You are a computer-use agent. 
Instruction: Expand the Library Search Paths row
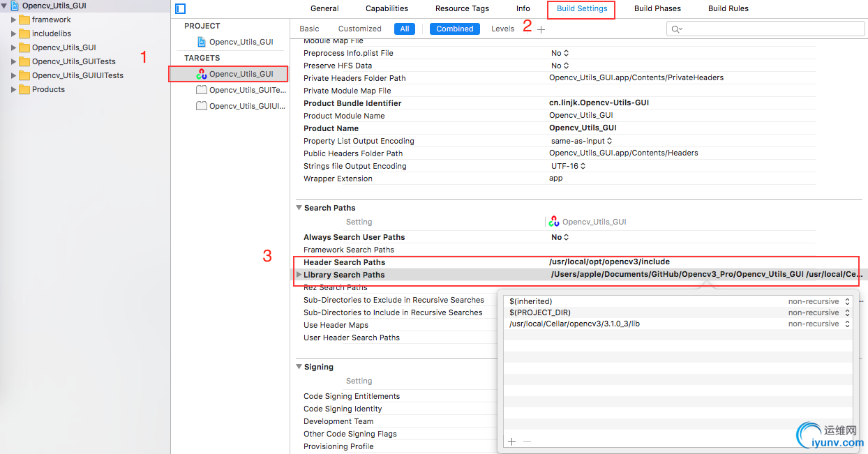[299, 275]
